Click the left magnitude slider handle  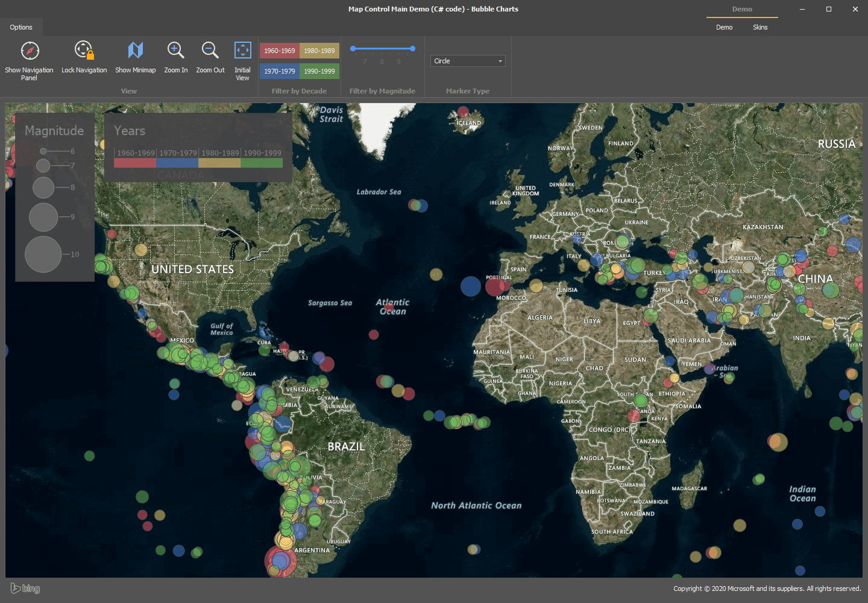coord(353,48)
